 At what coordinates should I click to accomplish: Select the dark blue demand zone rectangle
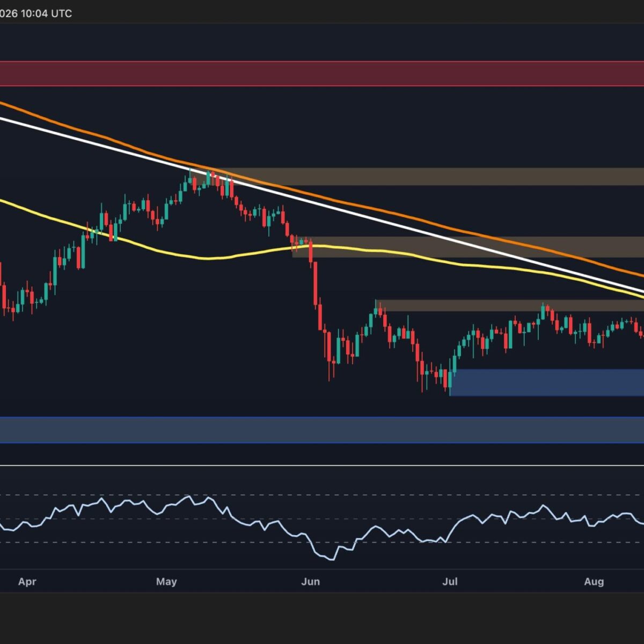(x=546, y=383)
